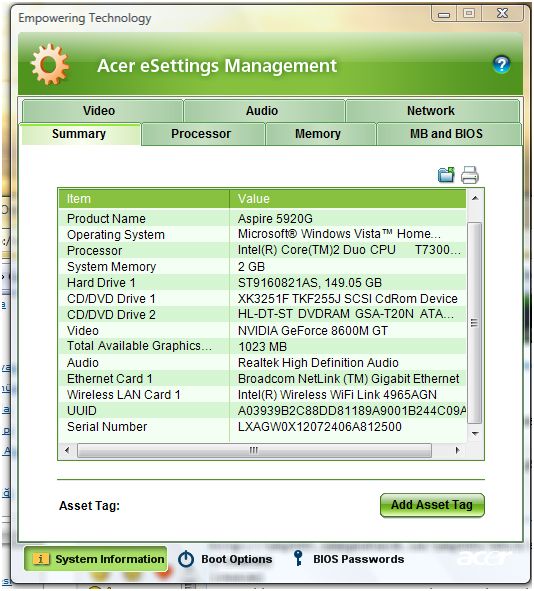The image size is (534, 591).
Task: Open the Network tab
Action: tap(432, 111)
